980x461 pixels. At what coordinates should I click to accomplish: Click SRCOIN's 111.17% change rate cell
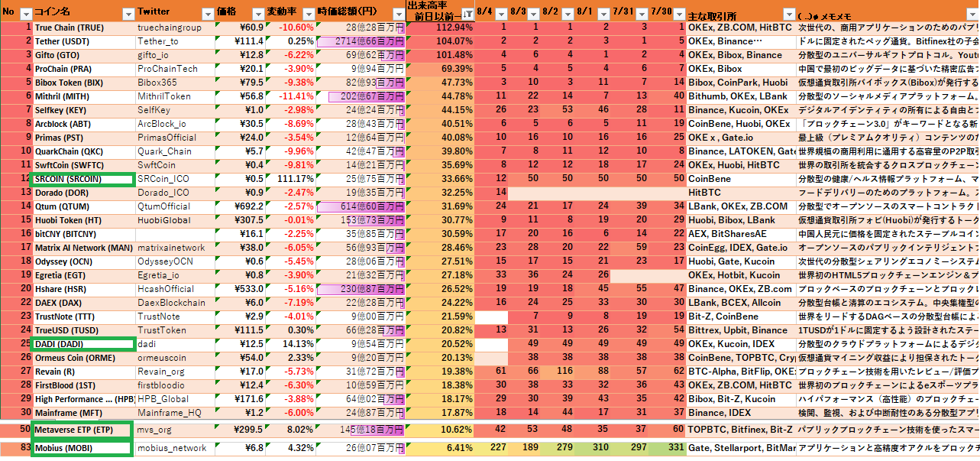coord(289,179)
